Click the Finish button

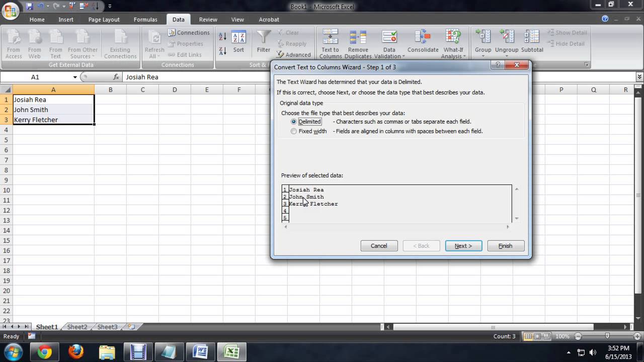pyautogui.click(x=506, y=246)
